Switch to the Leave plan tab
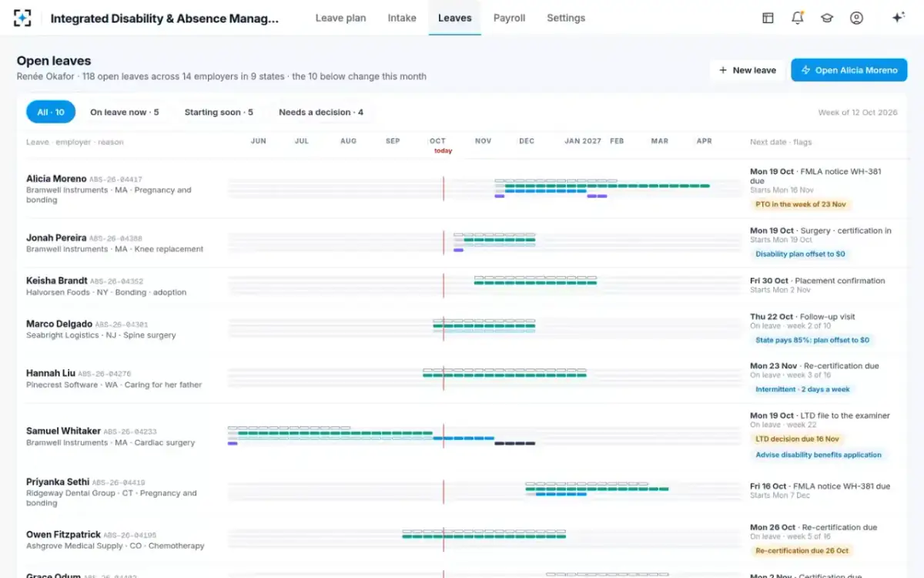This screenshot has width=924, height=578. coord(340,18)
